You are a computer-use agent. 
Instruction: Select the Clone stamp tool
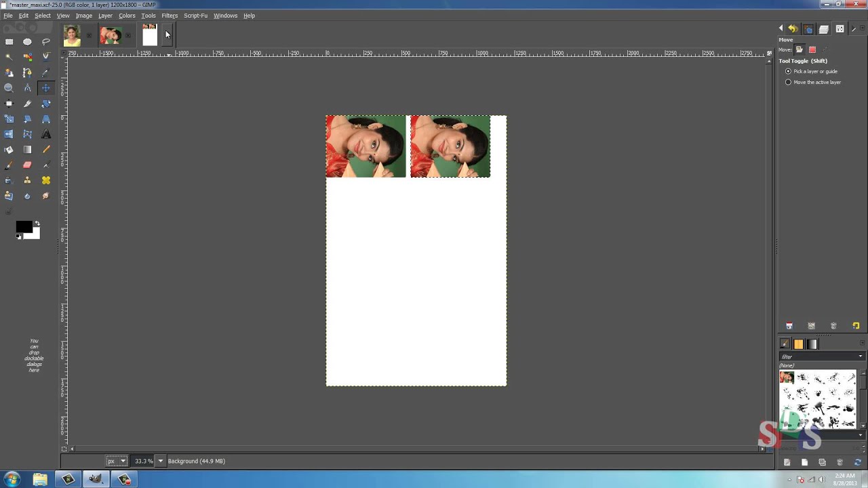point(27,180)
